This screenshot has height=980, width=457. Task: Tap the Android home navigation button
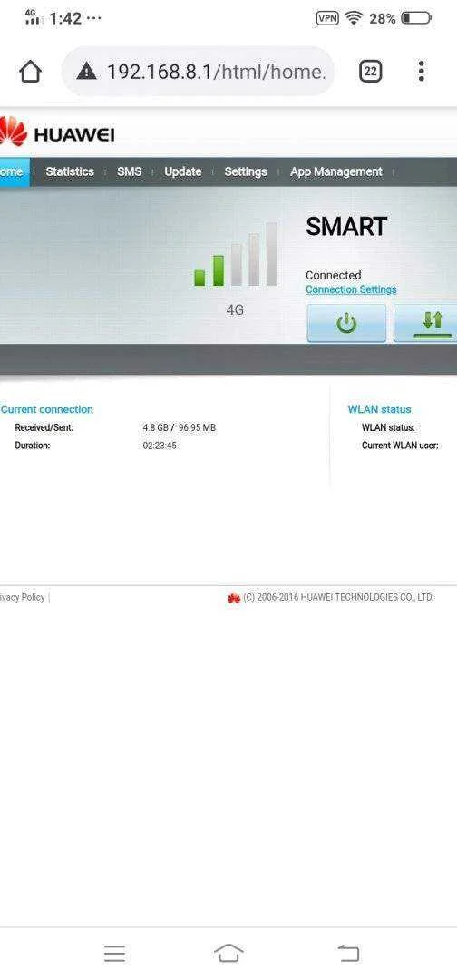pyautogui.click(x=228, y=953)
